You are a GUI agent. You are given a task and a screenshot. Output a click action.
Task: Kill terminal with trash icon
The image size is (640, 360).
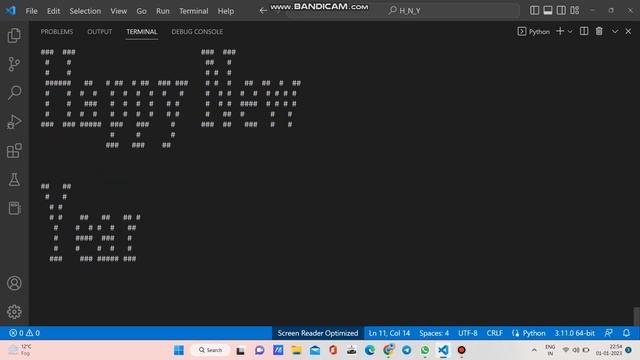point(599,31)
